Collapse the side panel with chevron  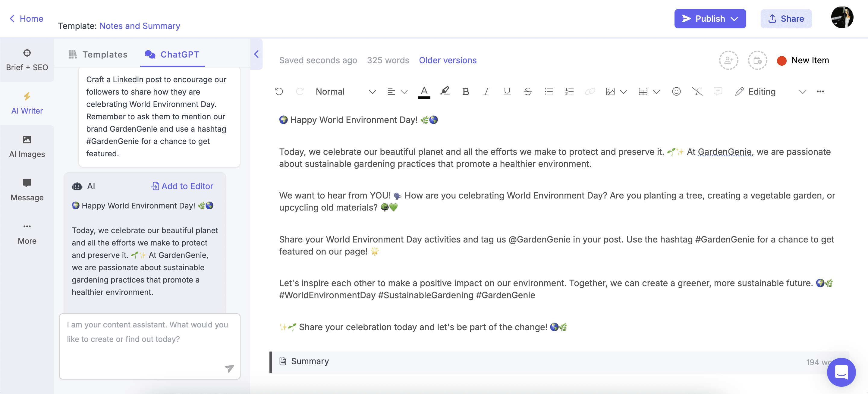click(256, 54)
